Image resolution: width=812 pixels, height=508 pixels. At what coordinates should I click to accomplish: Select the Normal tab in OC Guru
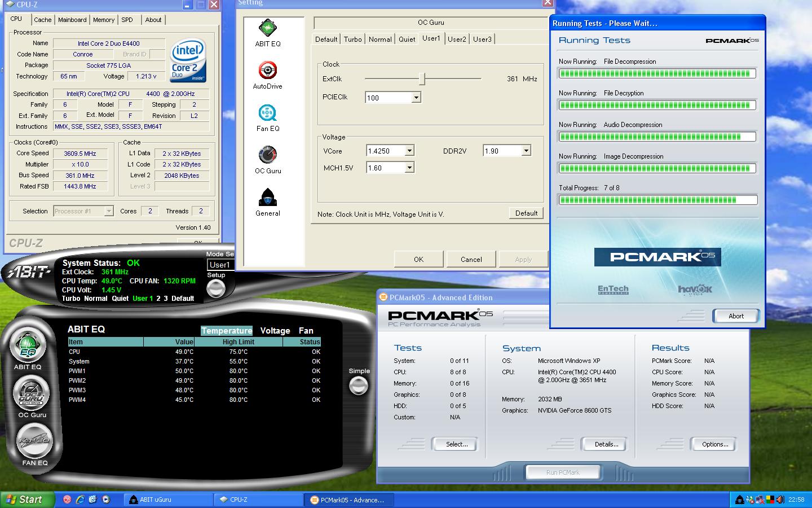380,39
